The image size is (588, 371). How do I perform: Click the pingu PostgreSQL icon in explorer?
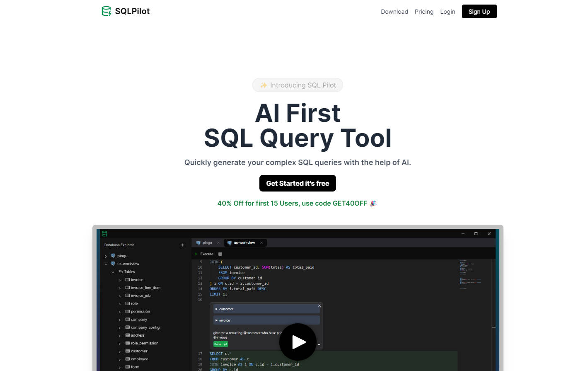click(x=113, y=256)
